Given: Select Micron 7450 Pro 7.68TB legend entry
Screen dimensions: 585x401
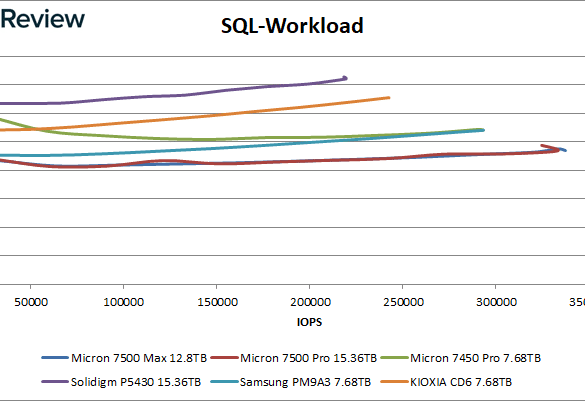Looking at the screenshot, I should coord(461,358).
